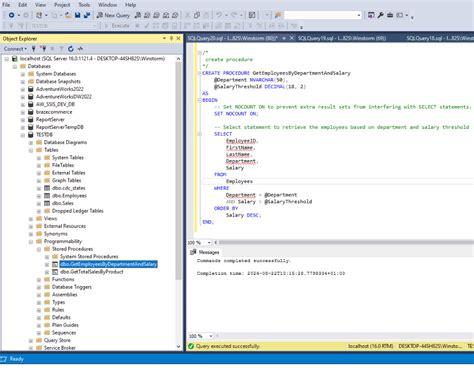Collapse the TESTDB database node
This screenshot has height=379, width=474.
pyautogui.click(x=23, y=135)
